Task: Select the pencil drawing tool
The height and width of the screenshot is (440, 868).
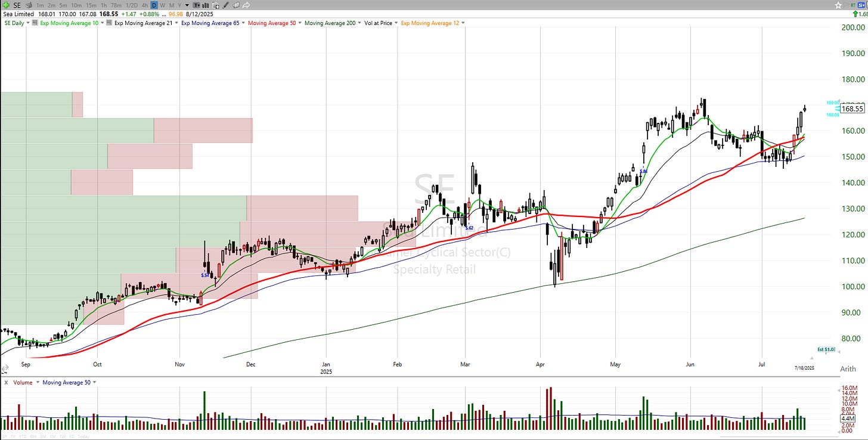Action: 225,5
